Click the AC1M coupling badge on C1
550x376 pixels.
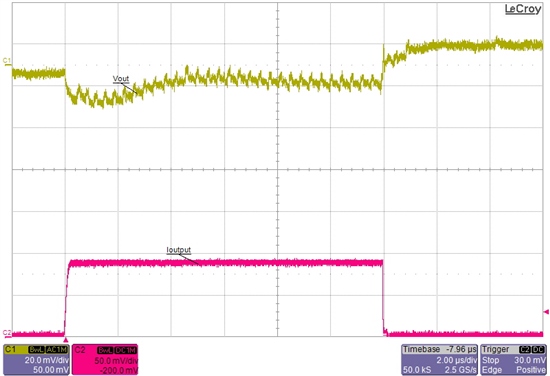click(56, 350)
